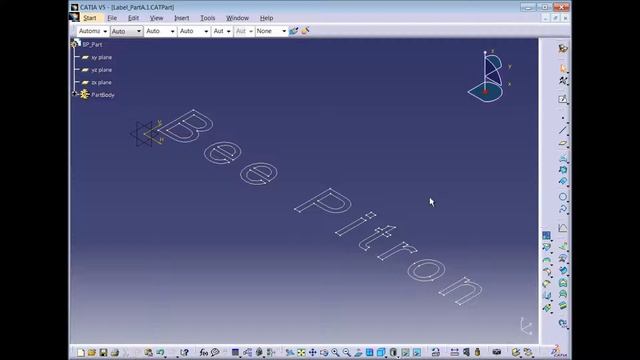Image resolution: width=640 pixels, height=360 pixels.
Task: Zoom In magnifier icon
Action: tap(335, 352)
